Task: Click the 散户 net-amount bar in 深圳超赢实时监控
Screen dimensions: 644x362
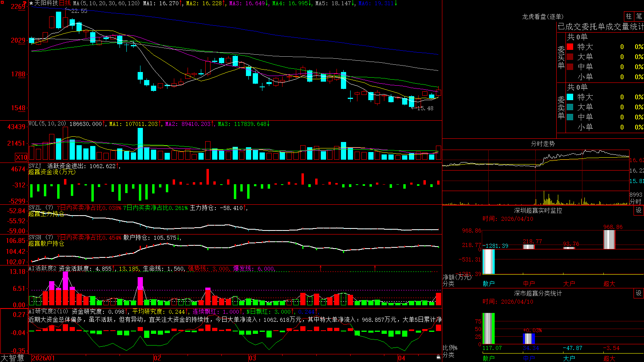Action: point(489,261)
